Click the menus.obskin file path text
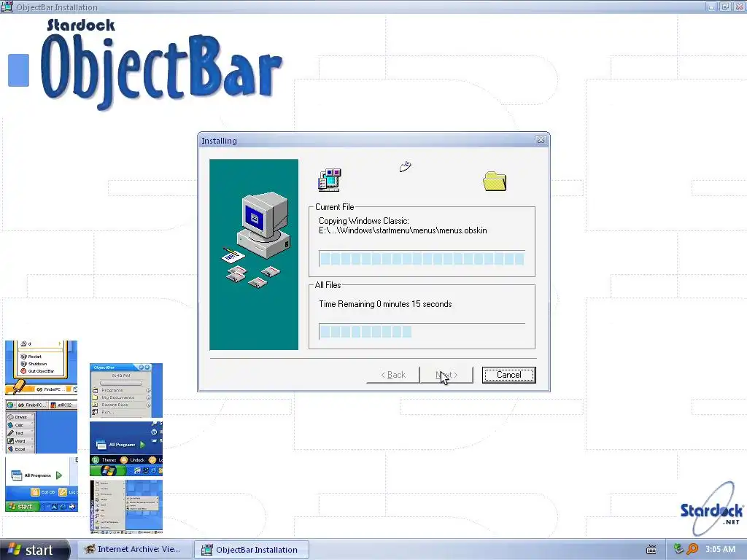 click(x=403, y=230)
